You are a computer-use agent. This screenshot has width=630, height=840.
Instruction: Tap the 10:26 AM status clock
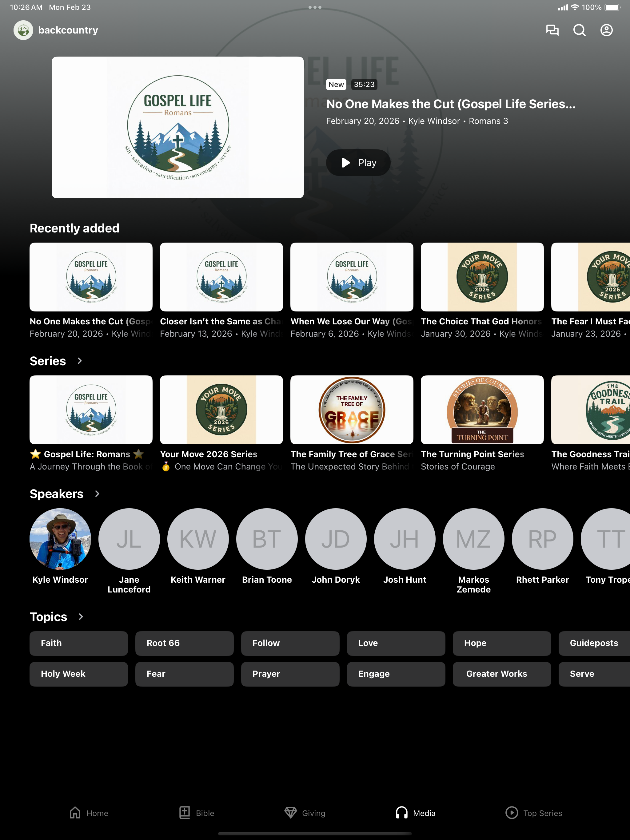pos(26,7)
